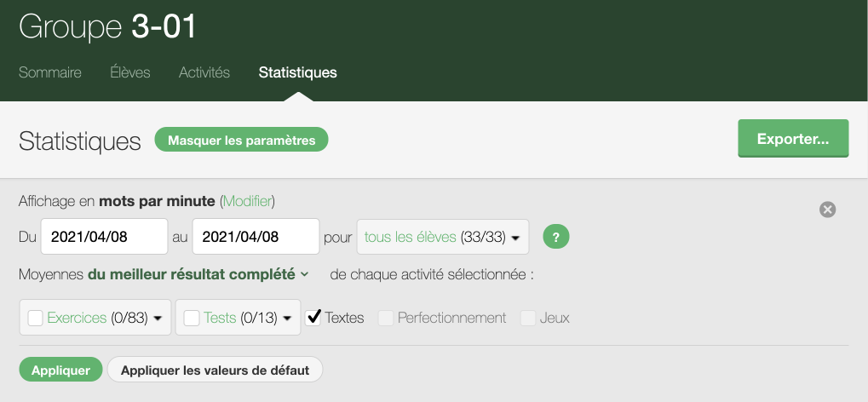Viewport: 868px width, 402px height.
Task: Click Appliquer les valeurs de défaut
Action: (215, 370)
